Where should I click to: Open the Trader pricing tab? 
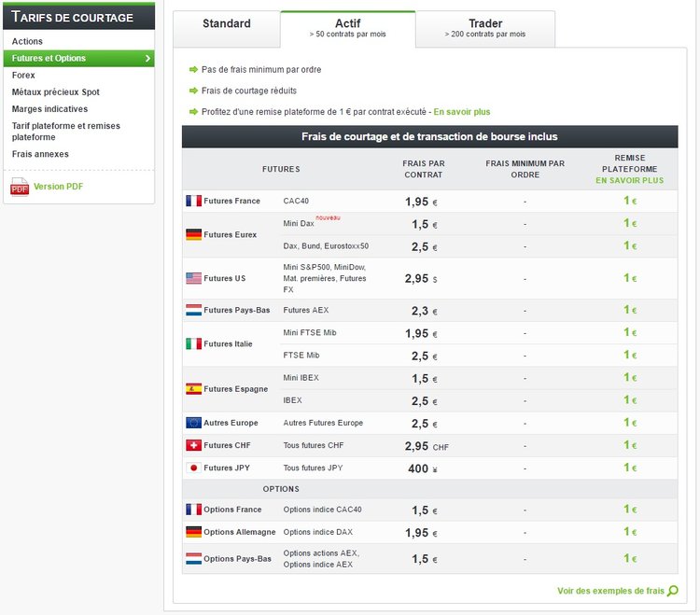[485, 28]
